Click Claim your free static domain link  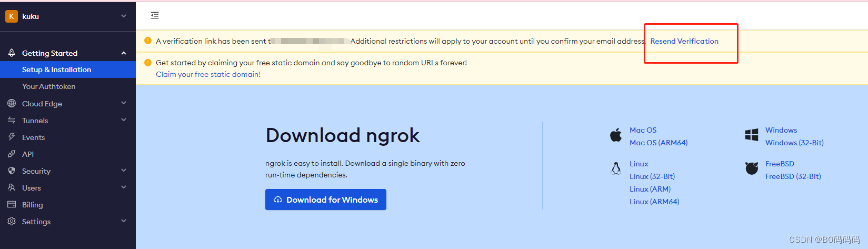[208, 74]
